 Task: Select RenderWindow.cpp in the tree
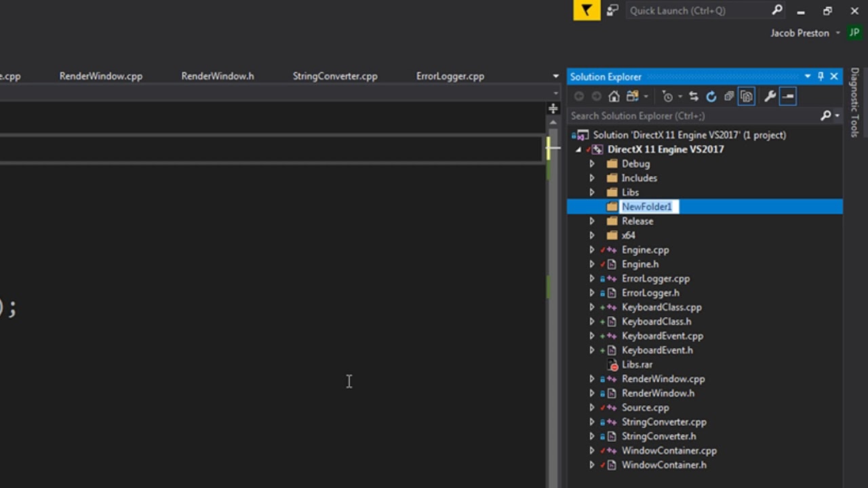click(x=663, y=379)
